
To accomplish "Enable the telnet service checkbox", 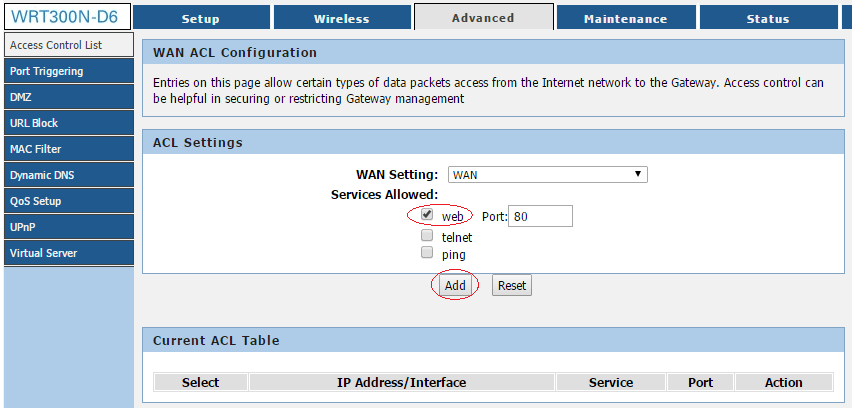I will point(427,236).
